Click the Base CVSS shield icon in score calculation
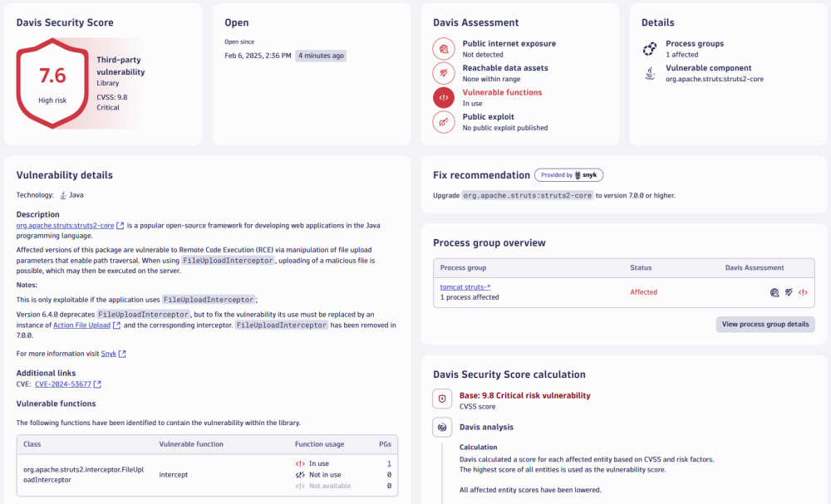Viewport: 831px width, 504px height. point(440,399)
